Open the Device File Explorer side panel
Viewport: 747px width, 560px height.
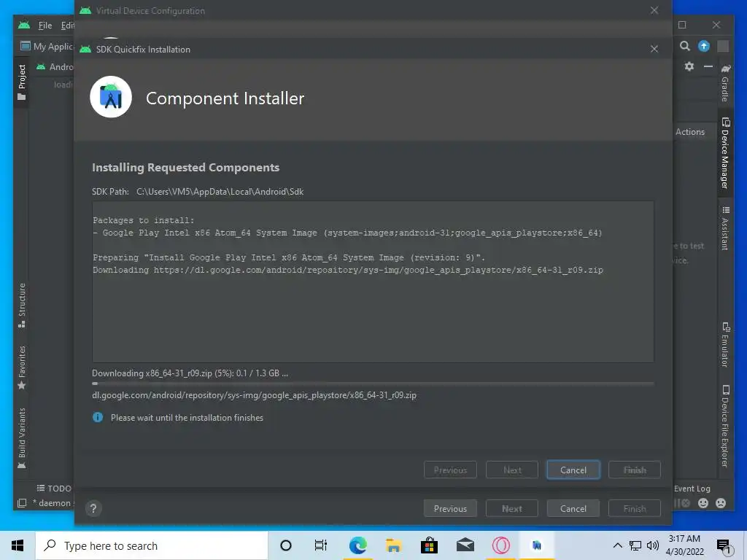point(725,426)
